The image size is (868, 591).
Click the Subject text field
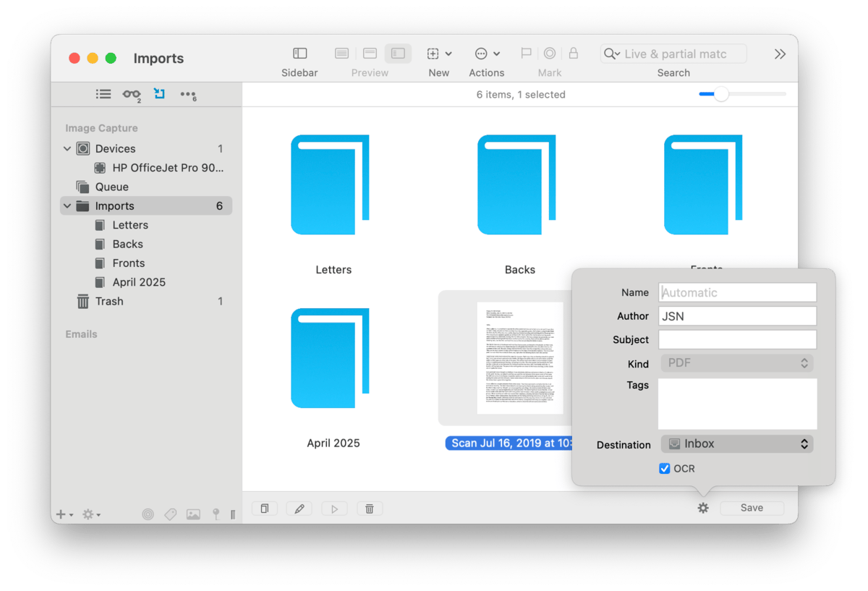click(737, 339)
